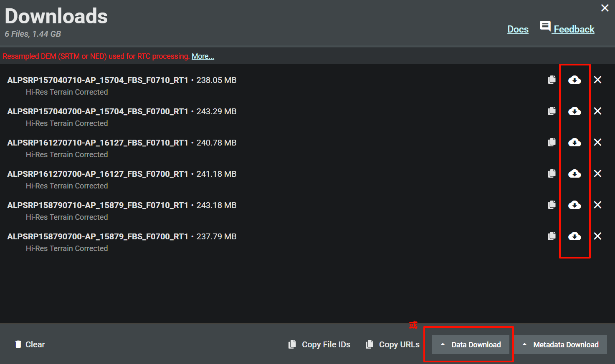The width and height of the screenshot is (615, 364).
Task: Download file ALPSRP157040710 with the cloud icon
Action: (x=575, y=80)
